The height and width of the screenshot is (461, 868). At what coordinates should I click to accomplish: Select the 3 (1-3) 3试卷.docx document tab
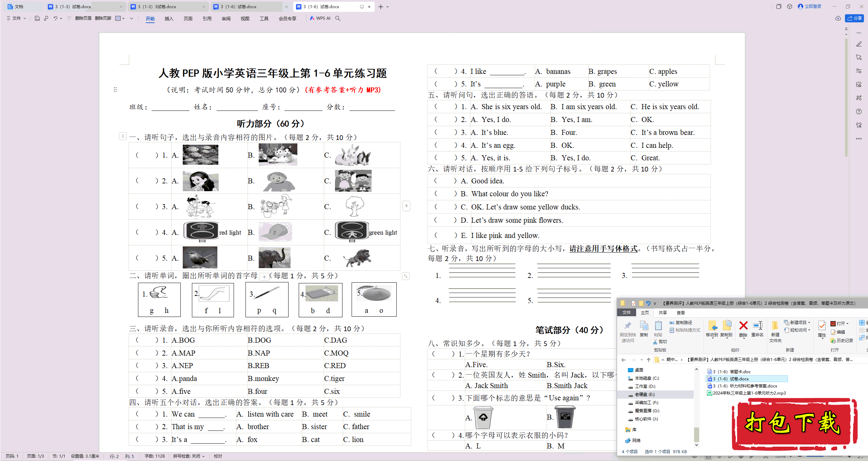[168, 7]
